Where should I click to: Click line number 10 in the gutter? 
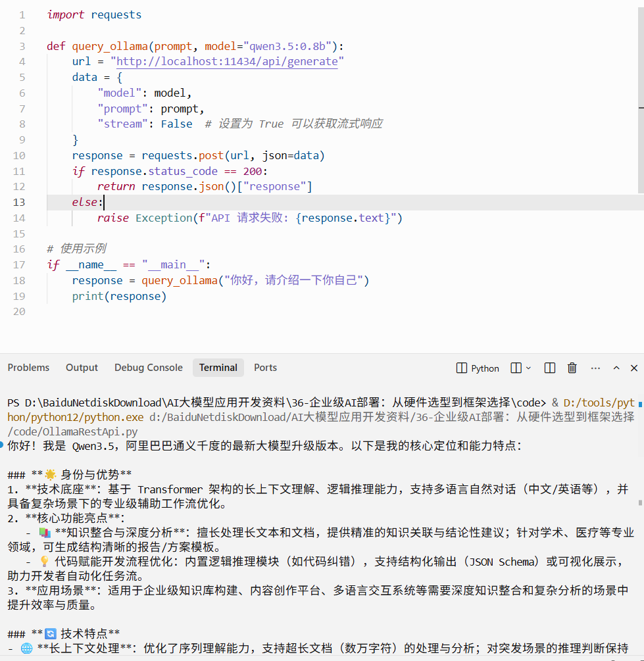19,156
